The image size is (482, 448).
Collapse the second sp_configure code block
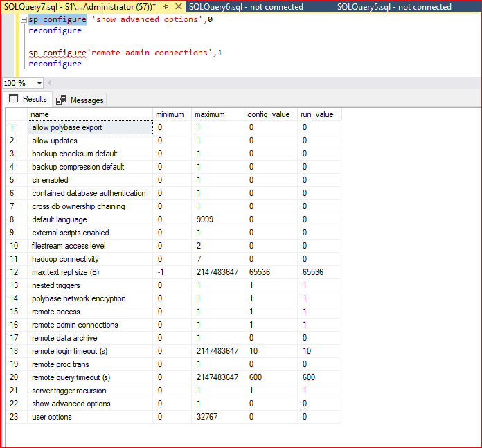tap(24, 53)
